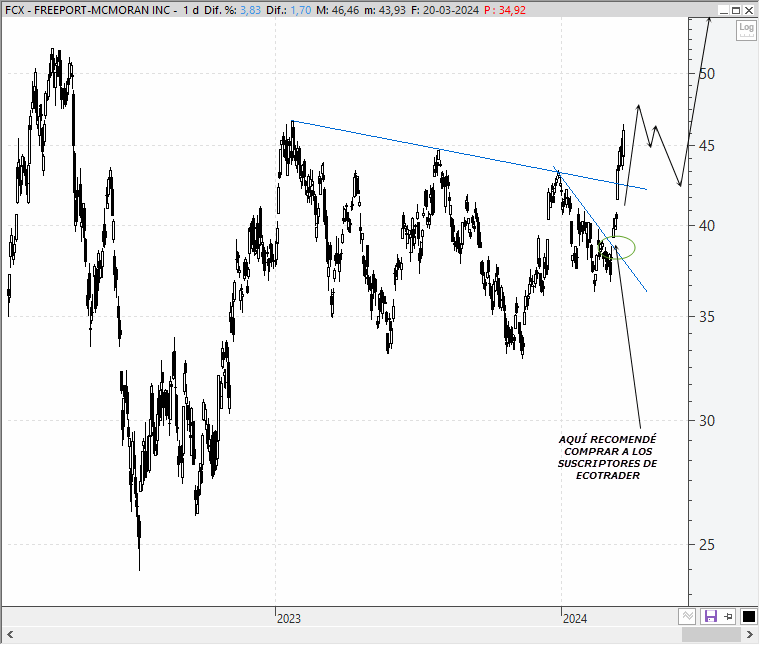Click the 1 d timeframe label in title
The width and height of the screenshot is (760, 645).
[x=190, y=10]
